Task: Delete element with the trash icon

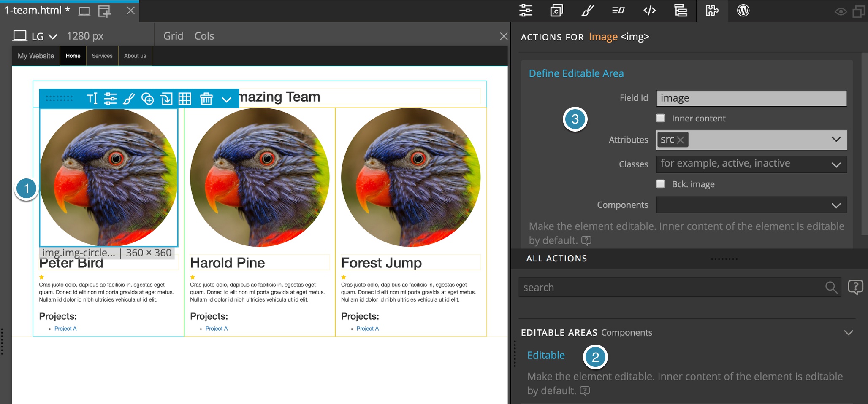Action: 206,99
